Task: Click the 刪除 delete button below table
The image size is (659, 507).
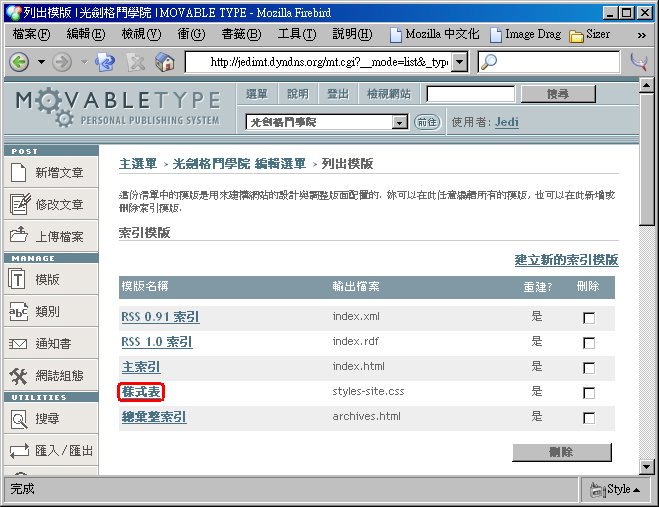Action: click(x=561, y=452)
